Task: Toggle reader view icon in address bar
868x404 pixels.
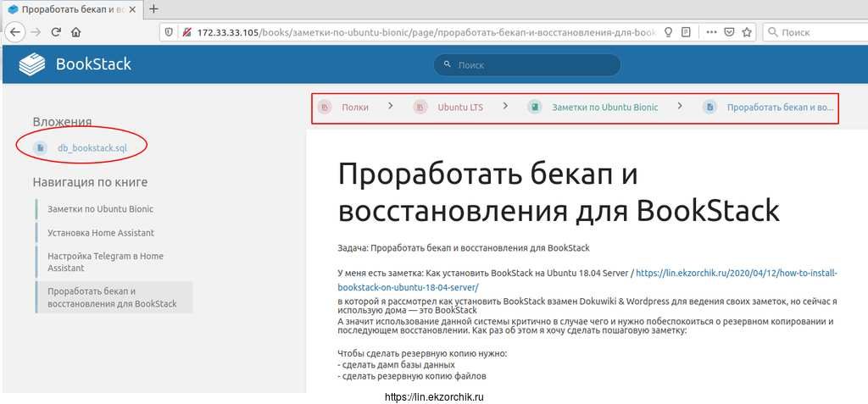Action: tap(686, 32)
